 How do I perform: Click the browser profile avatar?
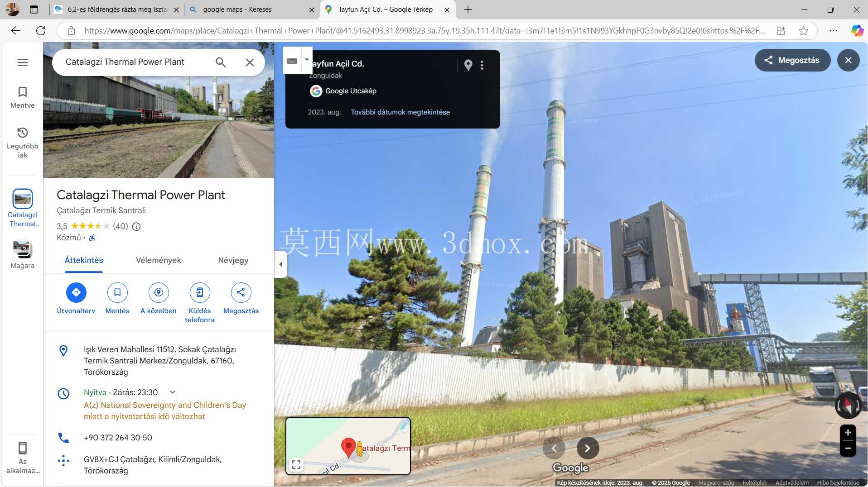click(12, 10)
